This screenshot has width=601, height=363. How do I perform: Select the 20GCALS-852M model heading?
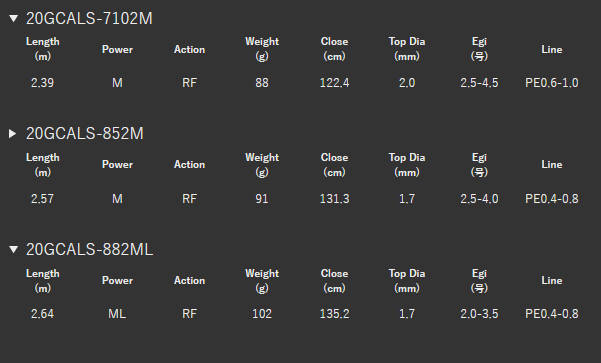pyautogui.click(x=85, y=133)
